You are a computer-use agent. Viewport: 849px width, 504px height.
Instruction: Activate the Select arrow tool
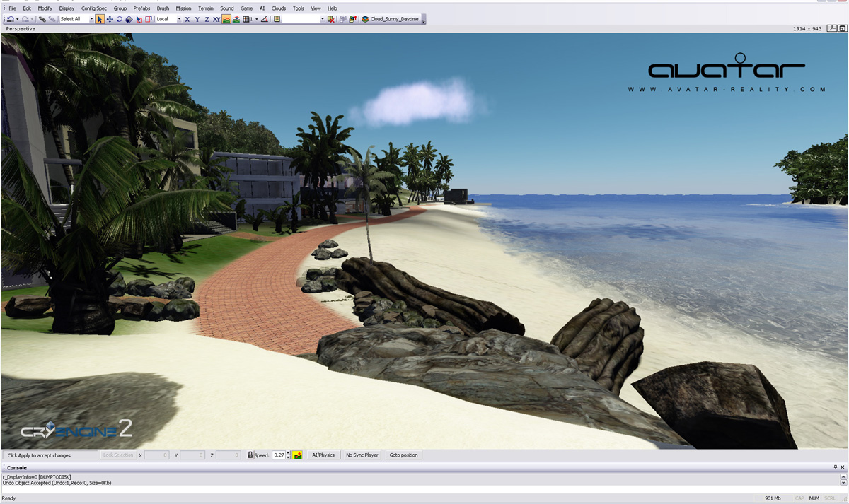pyautogui.click(x=100, y=19)
